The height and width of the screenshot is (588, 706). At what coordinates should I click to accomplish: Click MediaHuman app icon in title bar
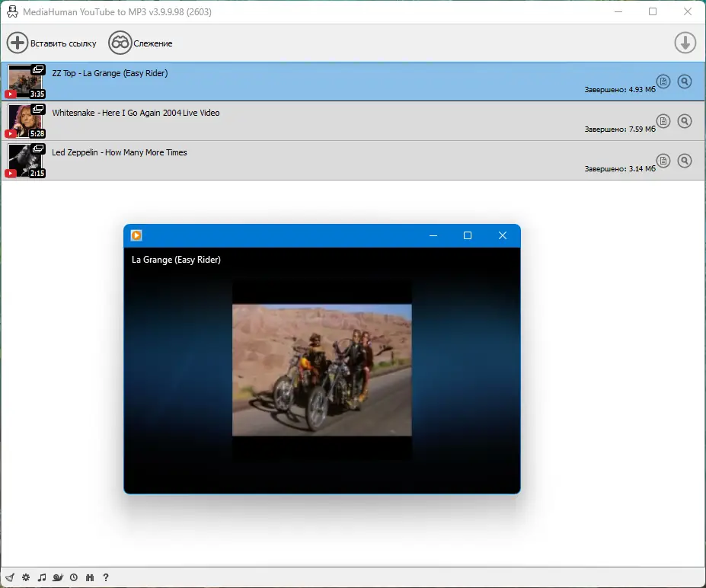12,11
